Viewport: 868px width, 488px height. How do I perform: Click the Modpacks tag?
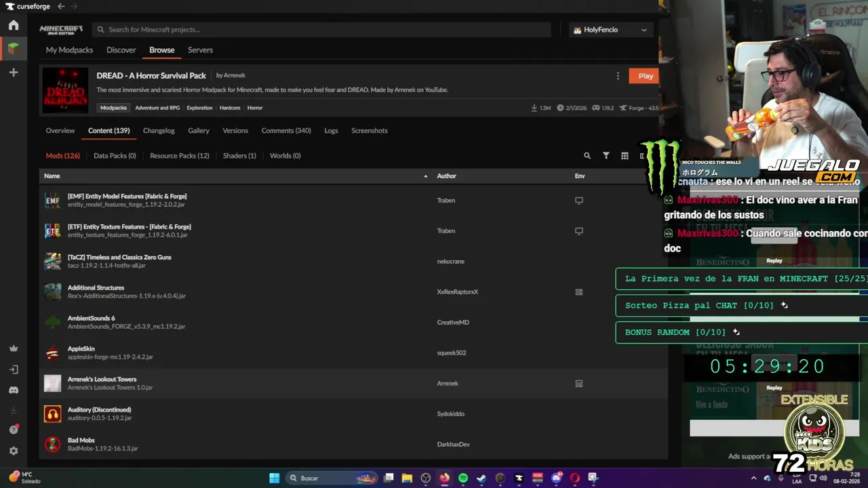pos(113,108)
